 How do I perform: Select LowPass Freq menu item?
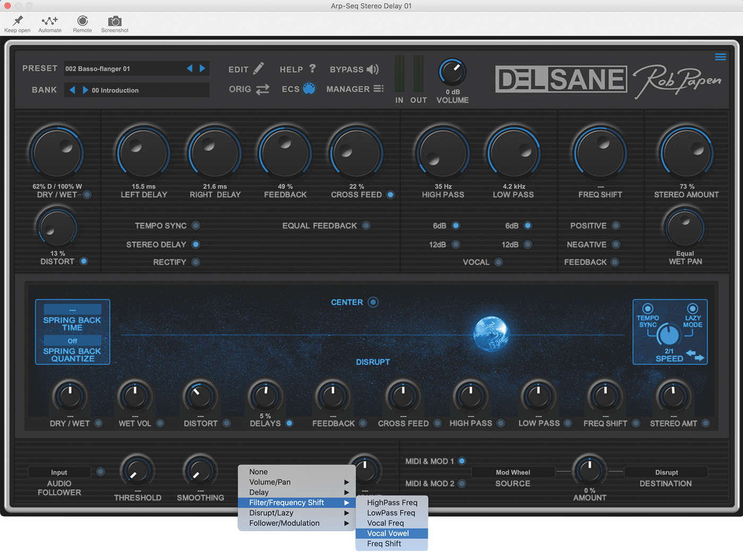392,513
